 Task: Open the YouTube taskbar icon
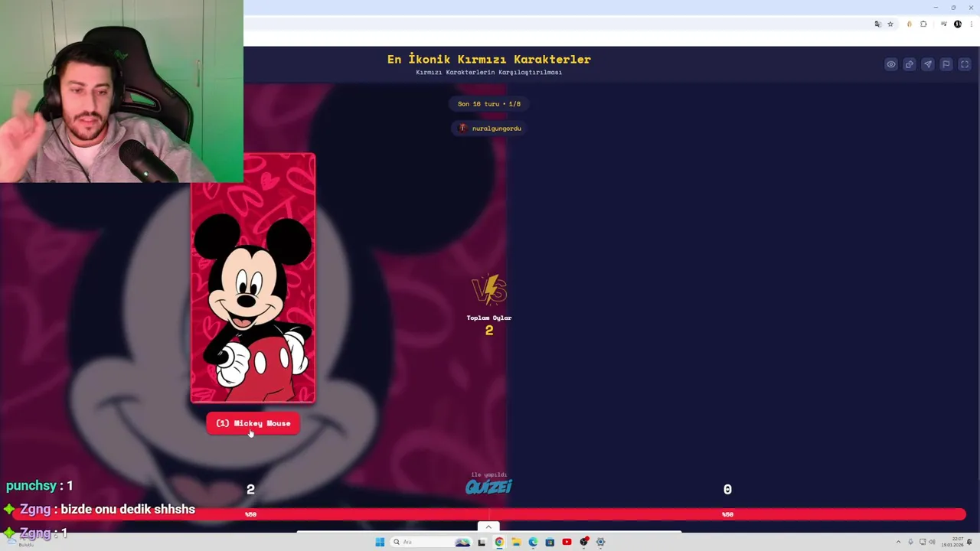coord(567,542)
